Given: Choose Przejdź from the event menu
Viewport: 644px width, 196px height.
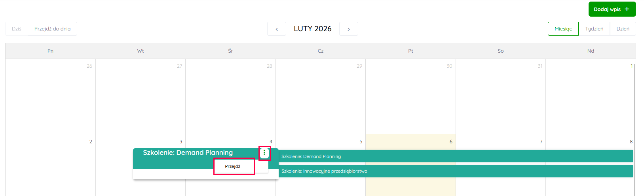Looking at the screenshot, I should 233,166.
